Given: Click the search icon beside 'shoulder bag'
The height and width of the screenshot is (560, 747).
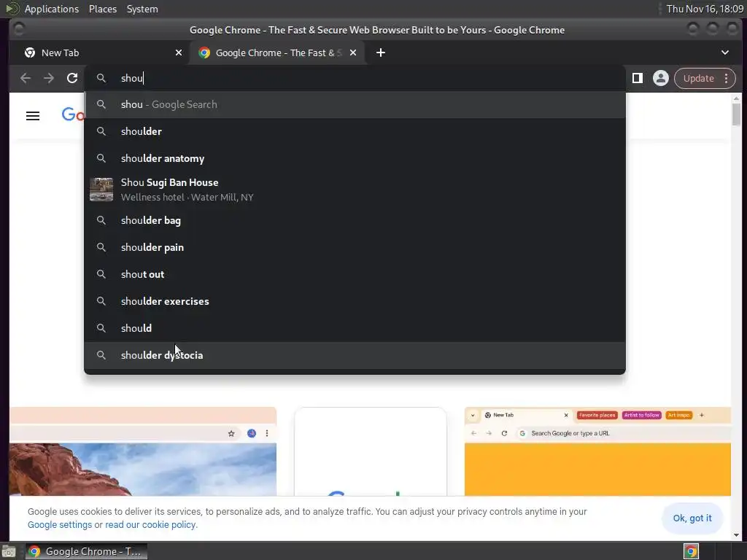Looking at the screenshot, I should pyautogui.click(x=101, y=220).
